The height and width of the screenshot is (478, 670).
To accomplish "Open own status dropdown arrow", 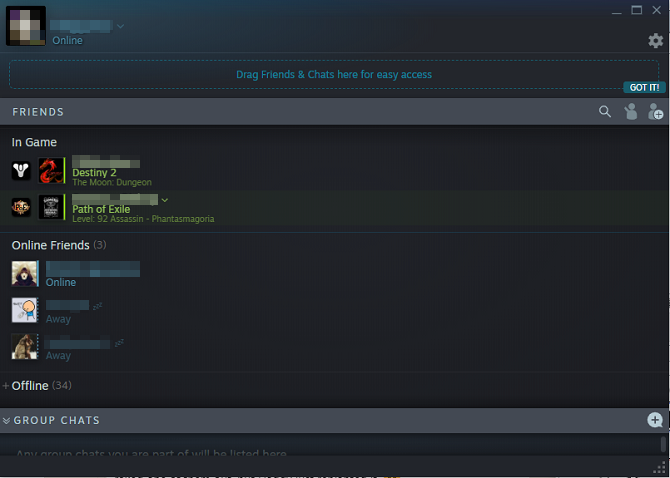I will [x=120, y=26].
